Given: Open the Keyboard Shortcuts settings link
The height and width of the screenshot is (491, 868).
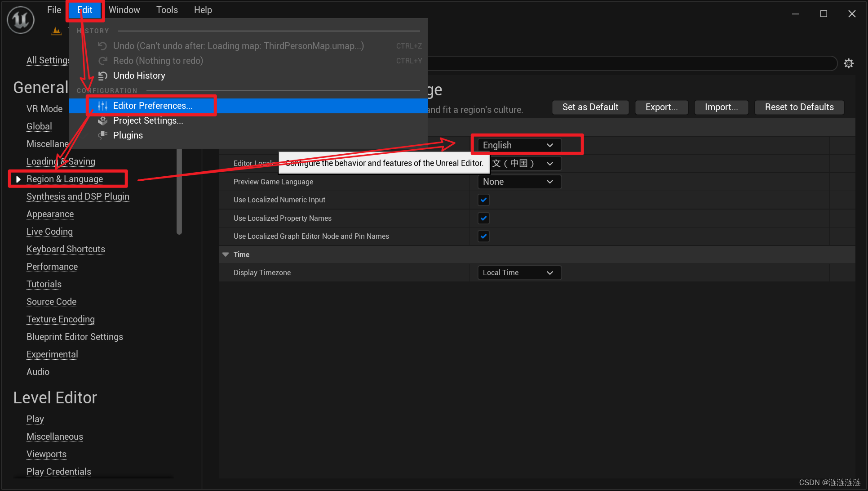Looking at the screenshot, I should coord(66,249).
